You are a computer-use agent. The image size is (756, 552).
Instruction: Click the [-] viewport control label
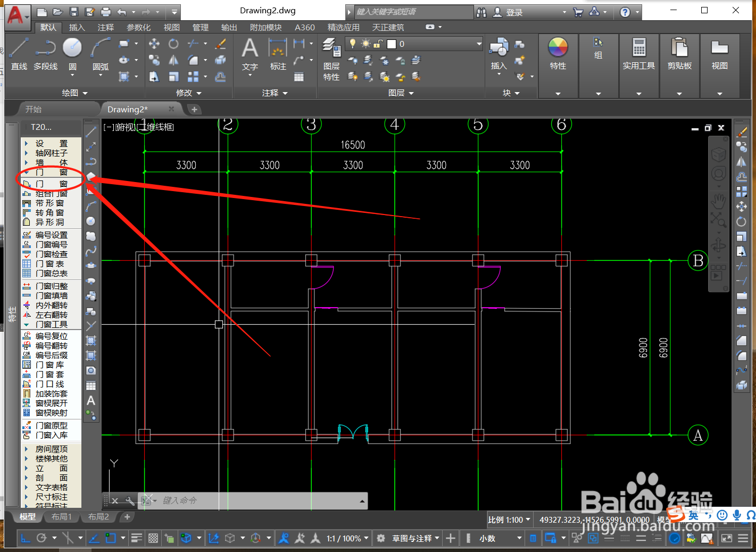pyautogui.click(x=109, y=127)
